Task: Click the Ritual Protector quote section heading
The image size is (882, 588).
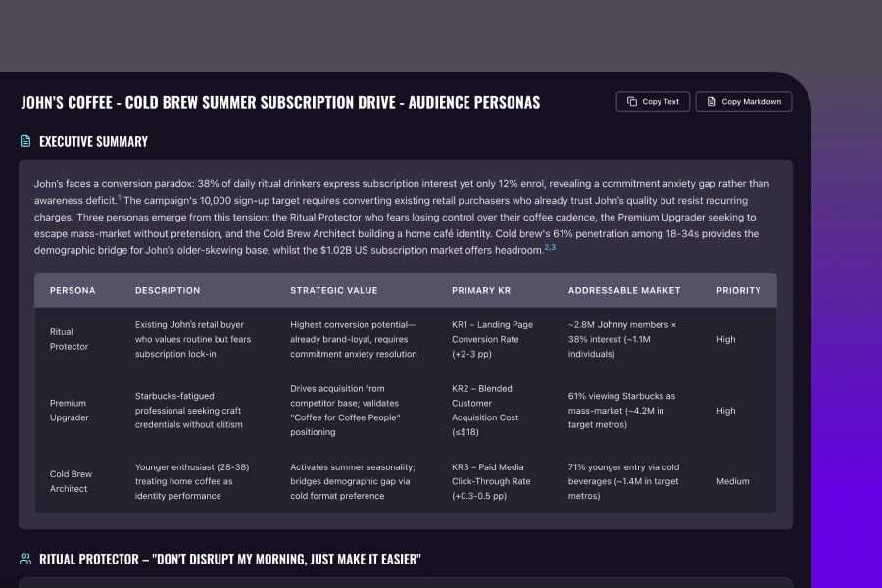Action: click(x=229, y=559)
